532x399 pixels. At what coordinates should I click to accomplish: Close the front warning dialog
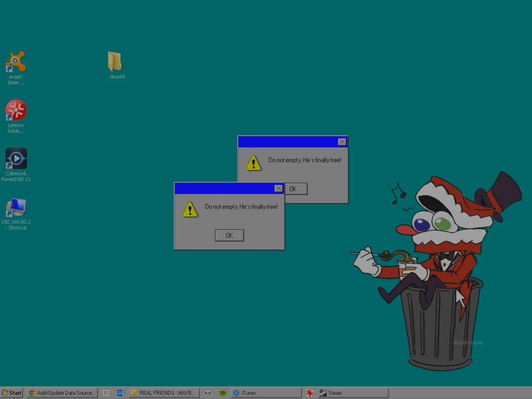point(278,188)
